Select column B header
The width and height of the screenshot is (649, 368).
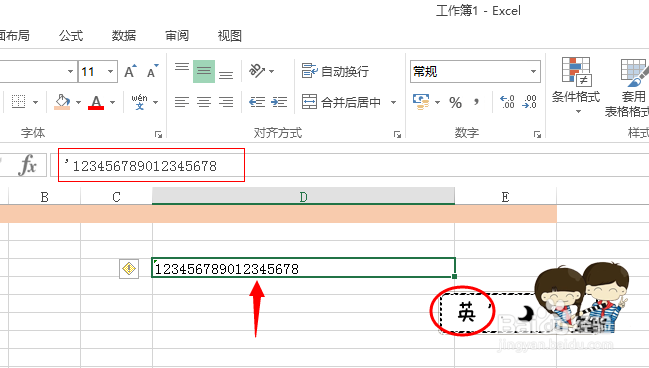45,197
